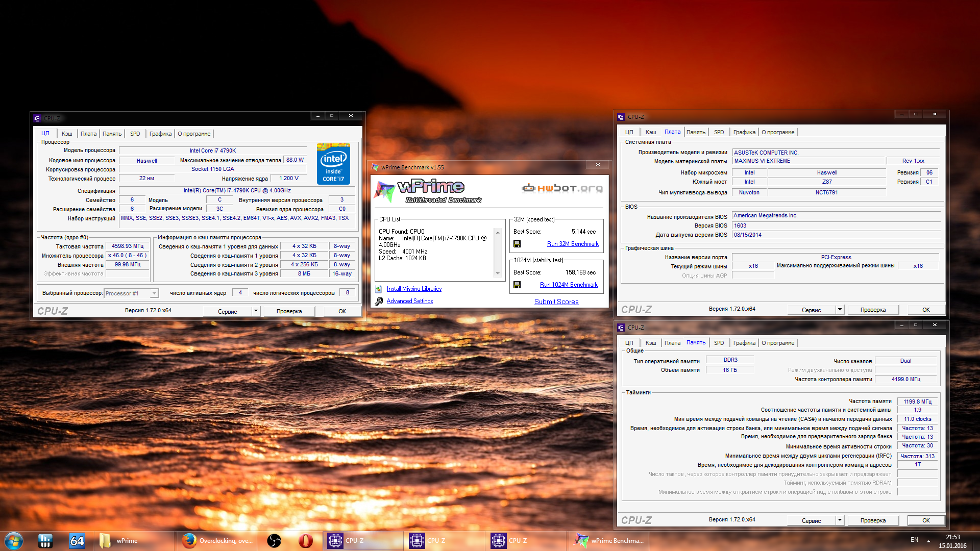
Task: Click OK button in left CPU-Z window
Action: tap(342, 311)
